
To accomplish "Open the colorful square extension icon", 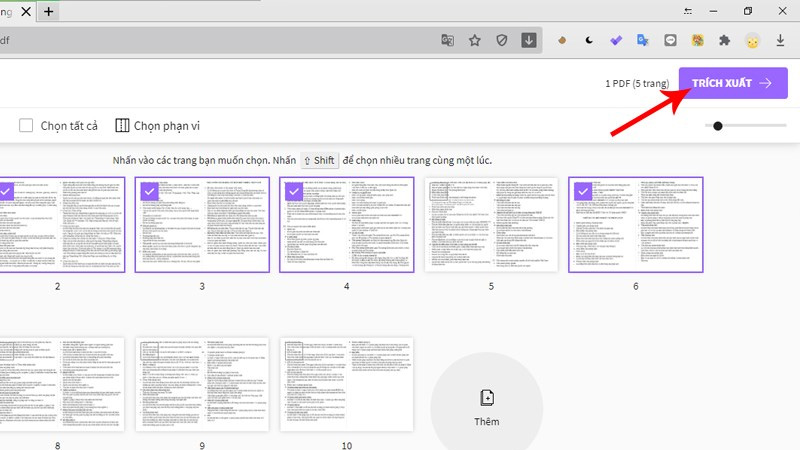I will [697, 40].
